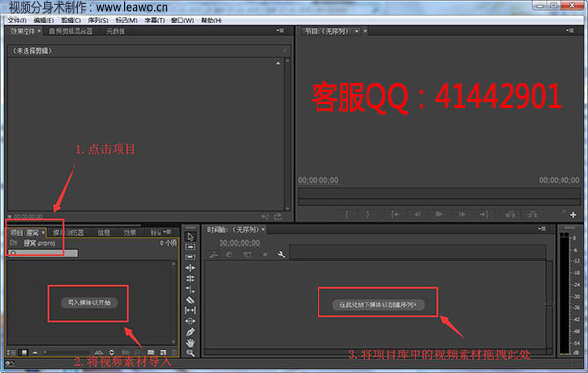Viewport: 588px width, 373px height.
Task: Open the program sequence dropdown arrow
Action: point(357,31)
